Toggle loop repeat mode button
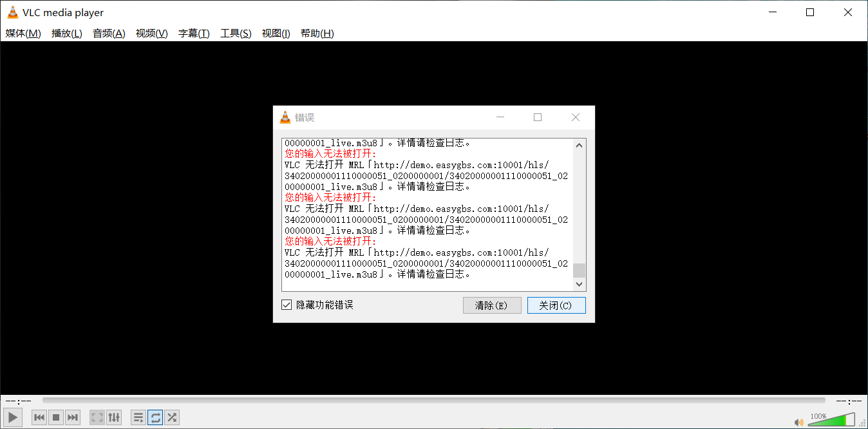Image resolution: width=868 pixels, height=429 pixels. point(155,417)
